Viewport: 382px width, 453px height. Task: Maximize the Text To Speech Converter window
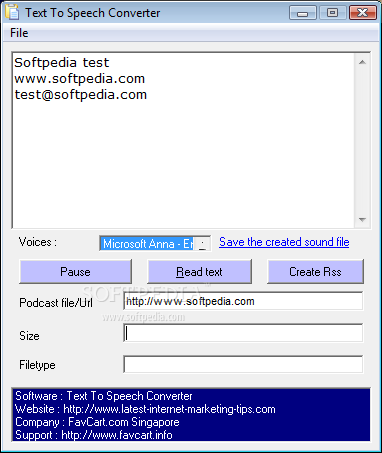(332, 13)
